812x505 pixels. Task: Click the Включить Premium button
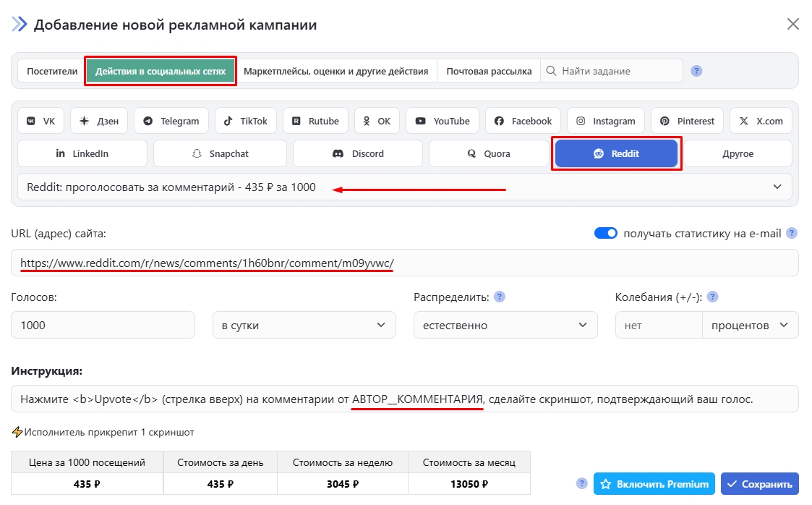(x=654, y=484)
